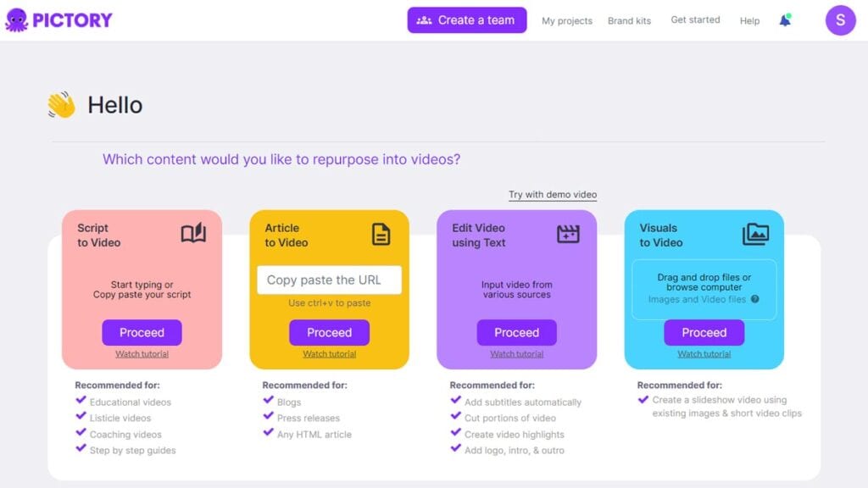Proceed with Article to Video
868x488 pixels.
pyautogui.click(x=329, y=332)
